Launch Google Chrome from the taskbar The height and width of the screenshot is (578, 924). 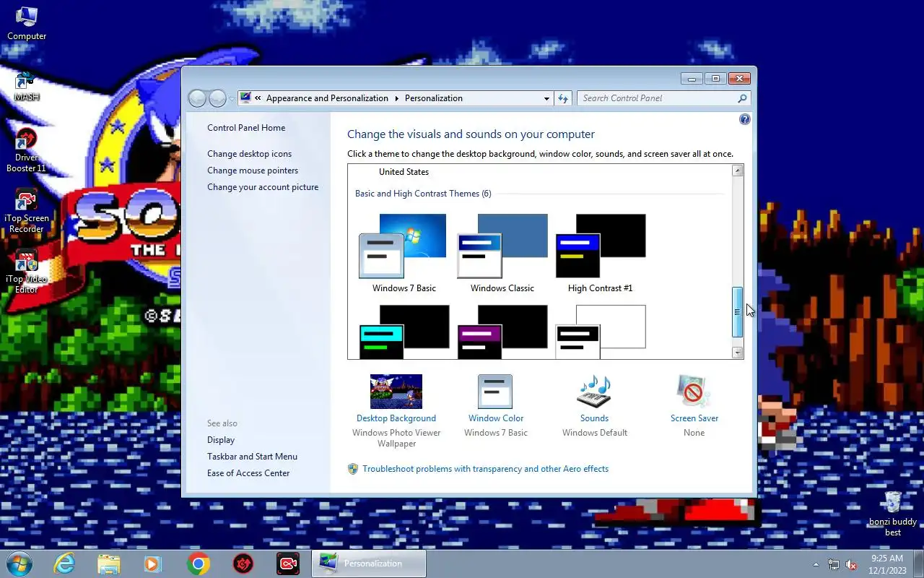[x=199, y=564]
